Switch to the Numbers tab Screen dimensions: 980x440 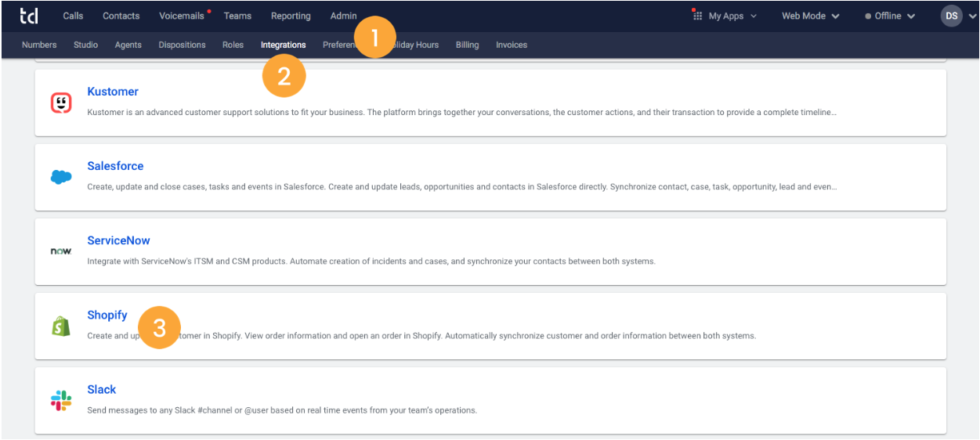pyautogui.click(x=39, y=45)
